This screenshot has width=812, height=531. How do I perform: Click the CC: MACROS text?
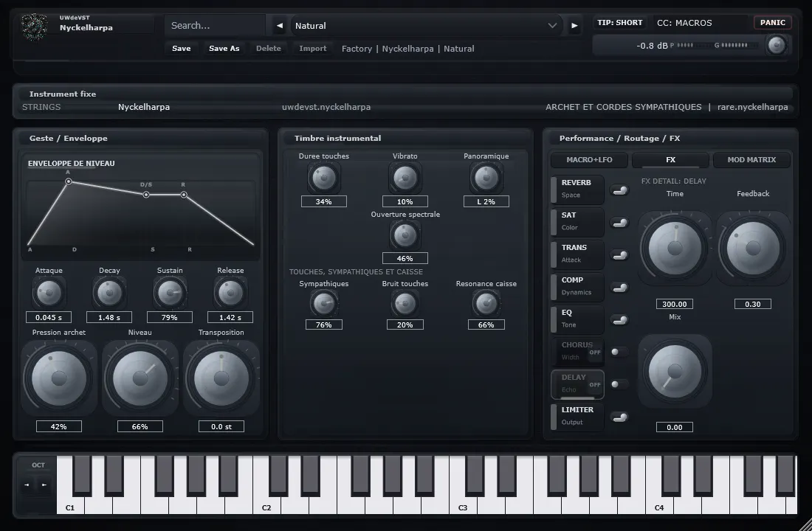[x=684, y=23]
